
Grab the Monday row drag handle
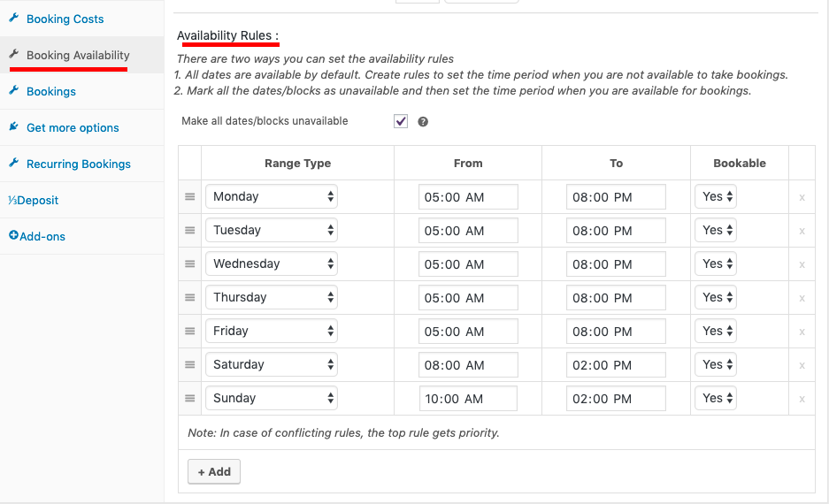coord(190,196)
